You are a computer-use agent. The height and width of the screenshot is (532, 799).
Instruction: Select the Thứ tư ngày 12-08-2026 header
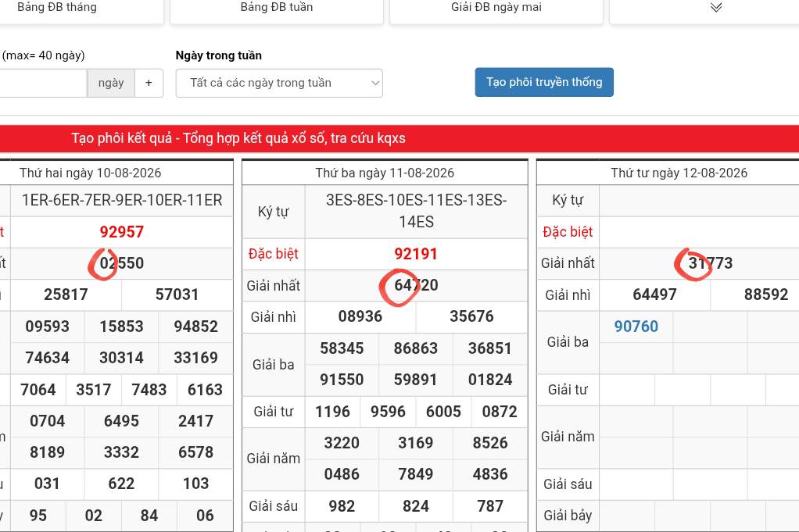(x=679, y=173)
